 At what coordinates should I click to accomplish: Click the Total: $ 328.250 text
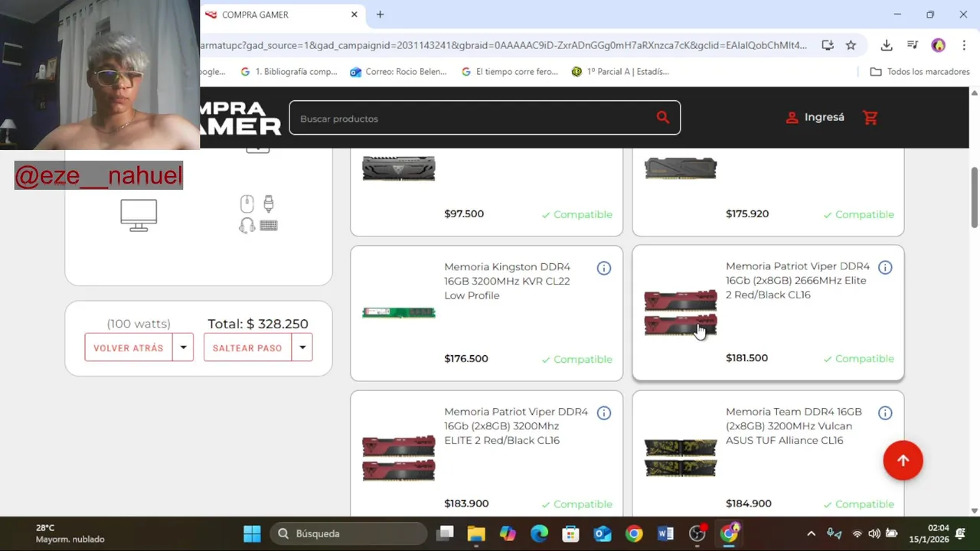(x=258, y=324)
